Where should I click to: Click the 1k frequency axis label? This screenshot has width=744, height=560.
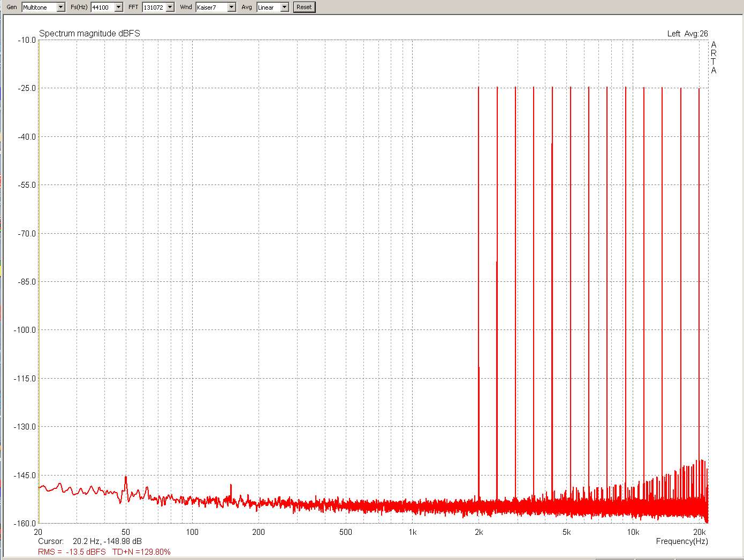412,532
